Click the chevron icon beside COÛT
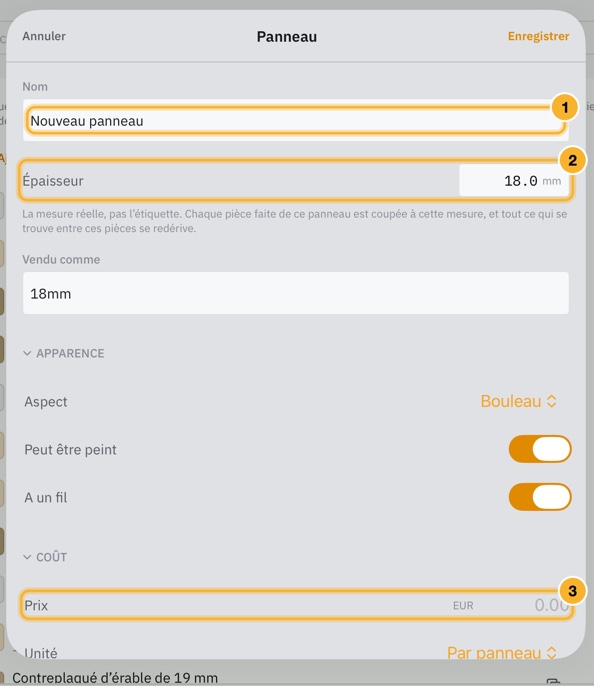594x686 pixels. click(x=27, y=557)
